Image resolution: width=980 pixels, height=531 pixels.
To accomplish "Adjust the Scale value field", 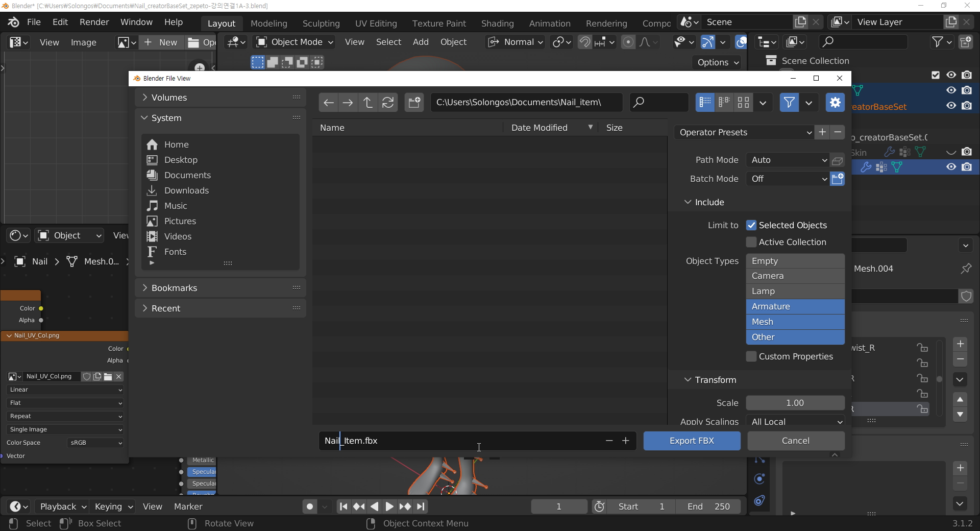I will (x=795, y=403).
